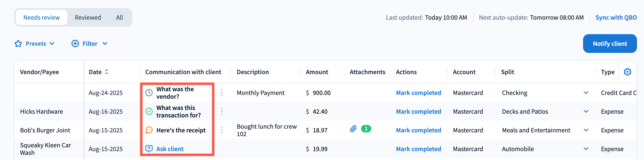This screenshot has height=160, width=644.
Task: Click orange chat bubble on Bob's Burger row
Action: tap(149, 130)
